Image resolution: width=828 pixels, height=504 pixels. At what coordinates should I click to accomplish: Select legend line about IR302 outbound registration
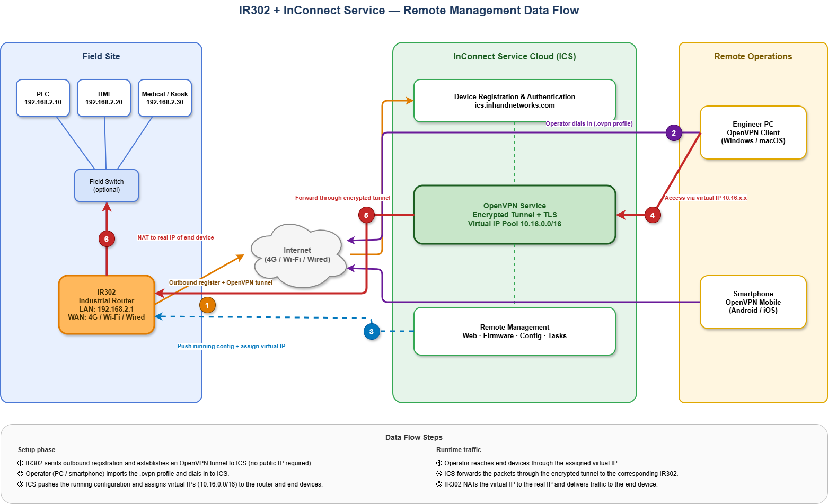point(165,463)
